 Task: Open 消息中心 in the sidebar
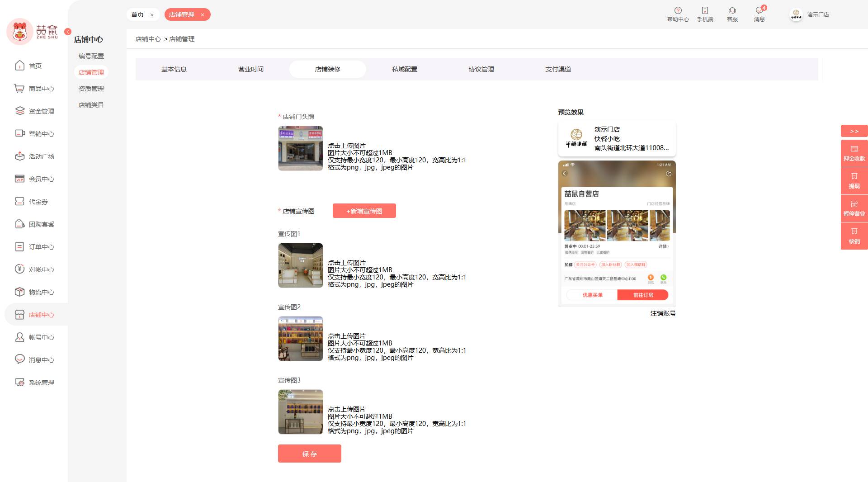pos(34,360)
